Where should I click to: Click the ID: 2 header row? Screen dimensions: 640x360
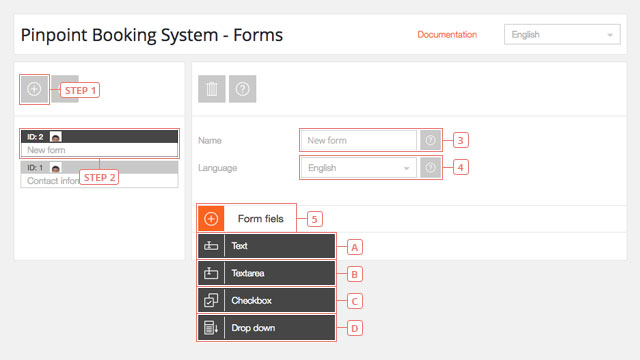pyautogui.click(x=99, y=137)
